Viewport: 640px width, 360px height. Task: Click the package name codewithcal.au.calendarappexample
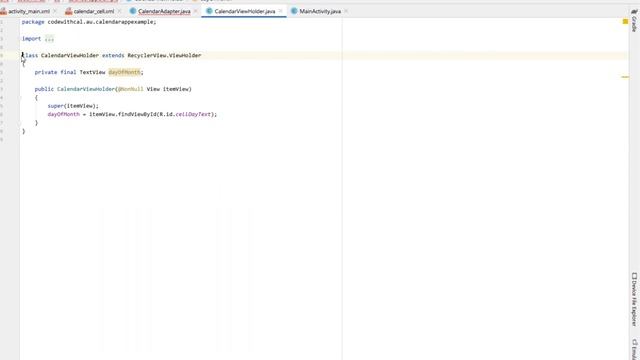[100, 22]
